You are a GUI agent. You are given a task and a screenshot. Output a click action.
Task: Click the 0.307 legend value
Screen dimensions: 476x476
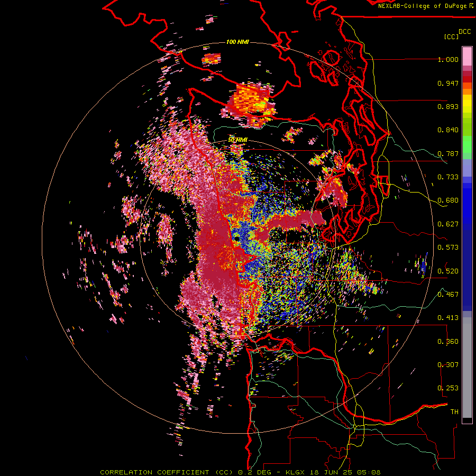pos(448,365)
